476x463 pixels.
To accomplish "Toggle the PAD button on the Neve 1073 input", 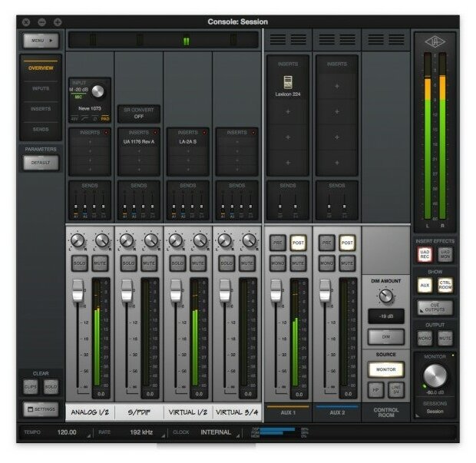I will click(x=105, y=119).
